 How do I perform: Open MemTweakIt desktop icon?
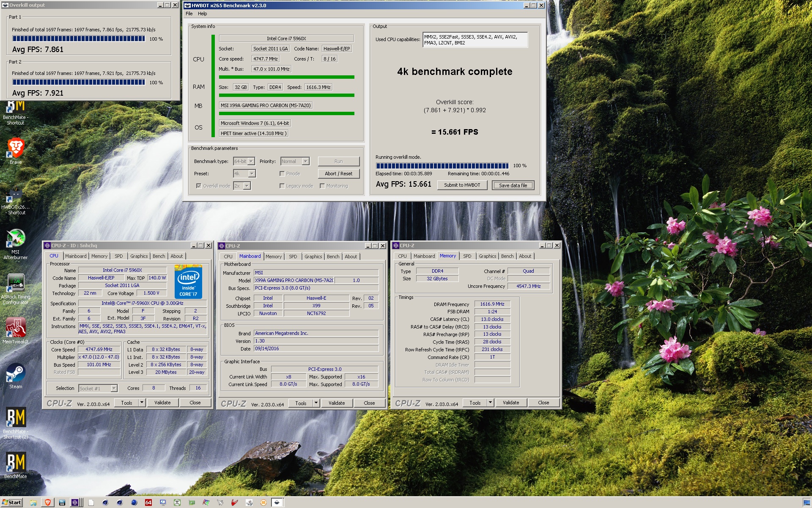point(16,331)
